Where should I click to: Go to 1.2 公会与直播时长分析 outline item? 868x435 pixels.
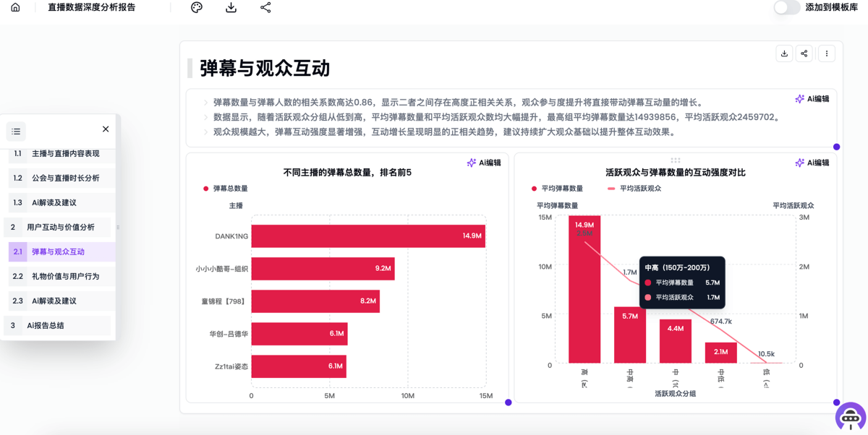point(65,178)
